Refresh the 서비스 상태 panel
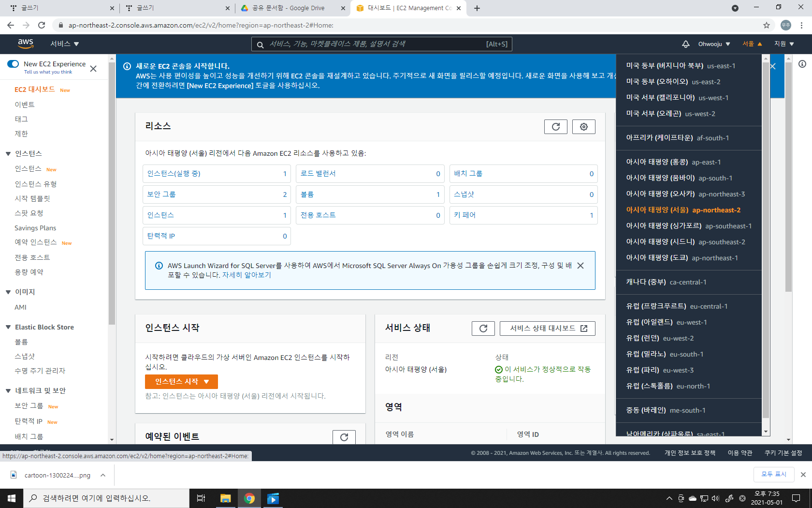Image resolution: width=812 pixels, height=508 pixels. click(483, 329)
